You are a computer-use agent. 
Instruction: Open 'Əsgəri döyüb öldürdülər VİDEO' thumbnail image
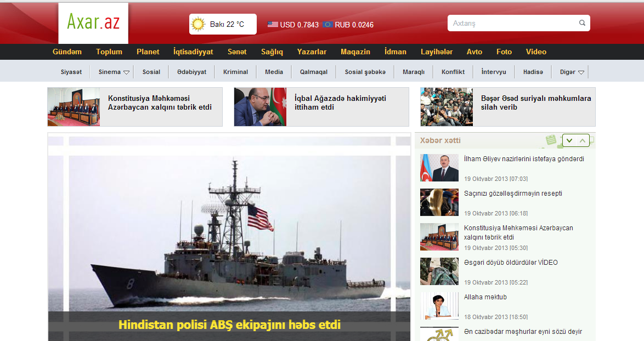tap(439, 271)
